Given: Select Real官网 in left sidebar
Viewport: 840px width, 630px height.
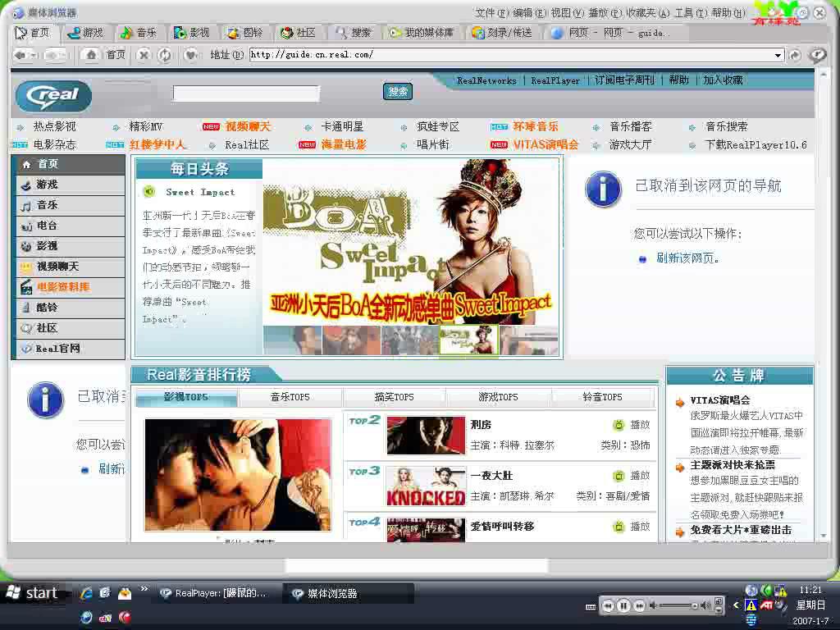Looking at the screenshot, I should pos(69,349).
